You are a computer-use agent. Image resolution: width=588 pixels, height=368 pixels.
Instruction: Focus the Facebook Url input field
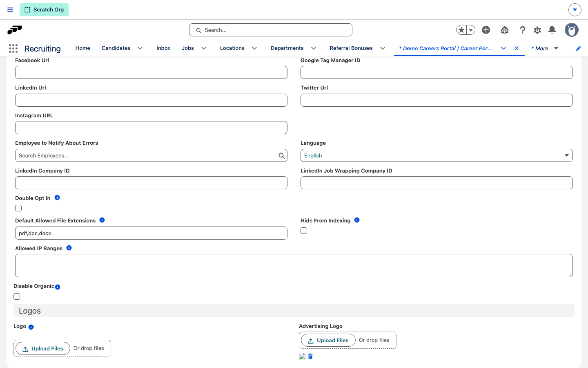pyautogui.click(x=151, y=72)
